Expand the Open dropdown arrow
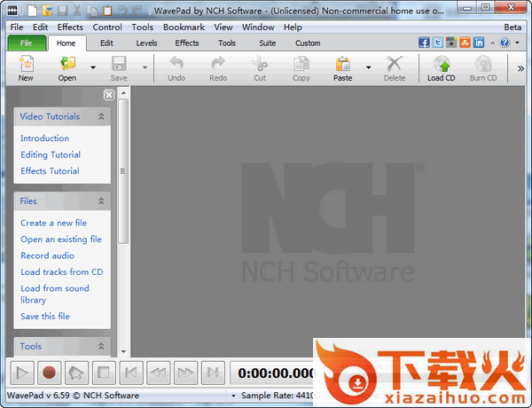Image resolution: width=532 pixels, height=408 pixels. click(93, 67)
